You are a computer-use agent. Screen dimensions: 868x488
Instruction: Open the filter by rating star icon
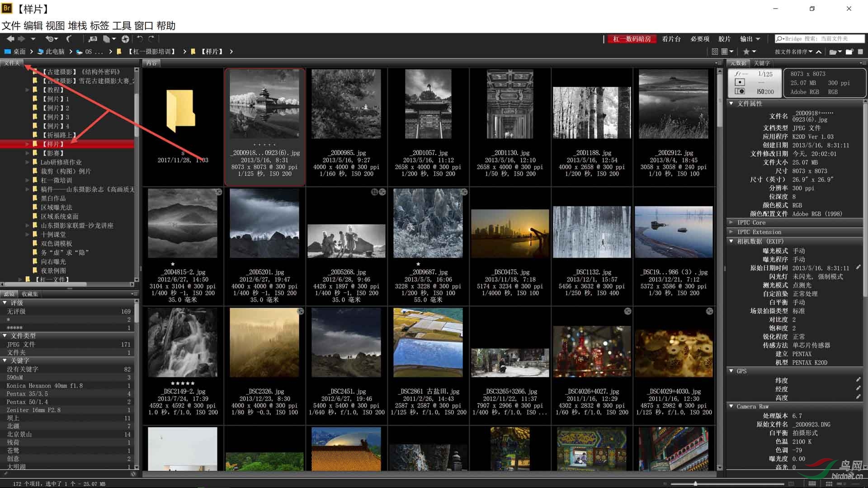(x=746, y=52)
